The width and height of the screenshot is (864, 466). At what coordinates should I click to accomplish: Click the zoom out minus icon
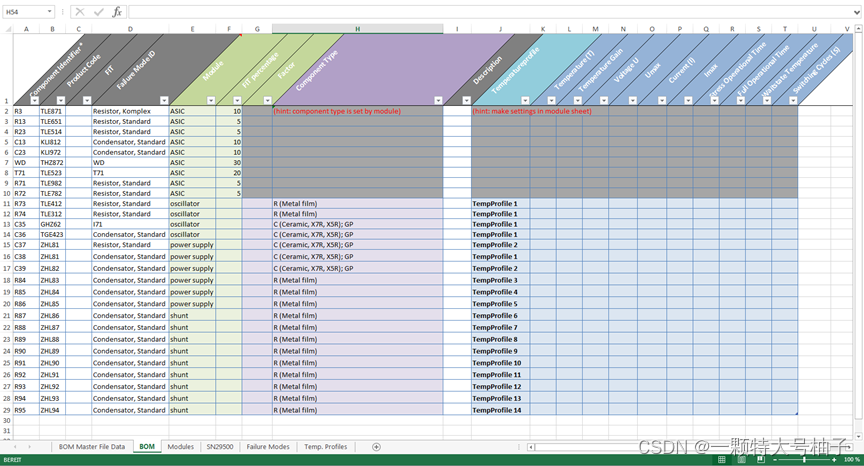click(x=775, y=459)
